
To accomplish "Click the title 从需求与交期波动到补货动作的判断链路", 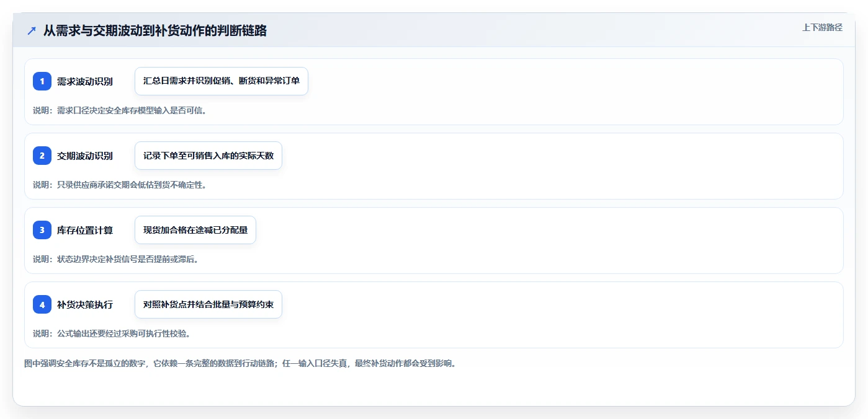I will pyautogui.click(x=155, y=30).
